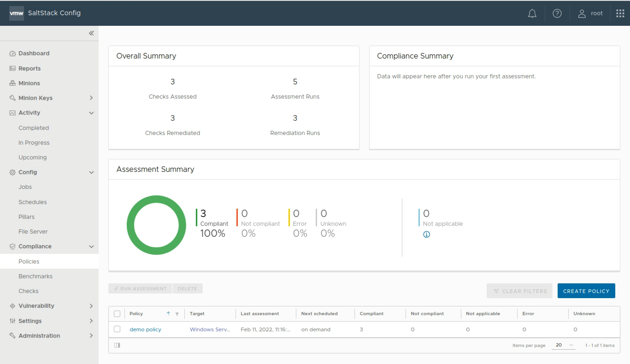Check the demo policy row checkbox
630x364 pixels.
(117, 329)
